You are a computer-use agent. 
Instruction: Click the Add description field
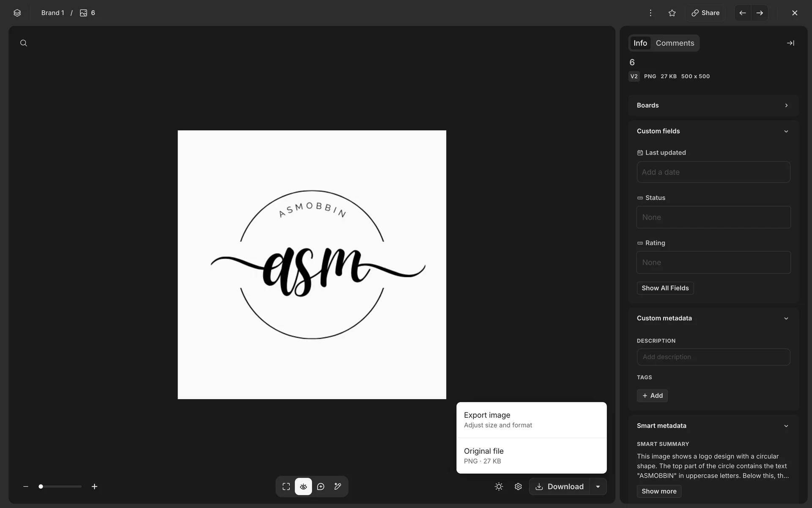[713, 357]
